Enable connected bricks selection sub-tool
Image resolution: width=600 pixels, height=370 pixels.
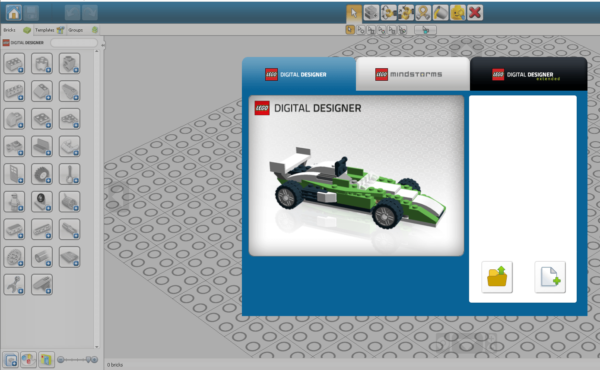[x=371, y=30]
